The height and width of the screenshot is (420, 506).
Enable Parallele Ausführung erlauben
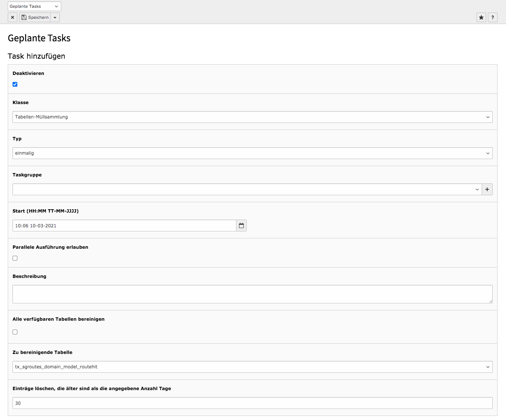pos(15,258)
